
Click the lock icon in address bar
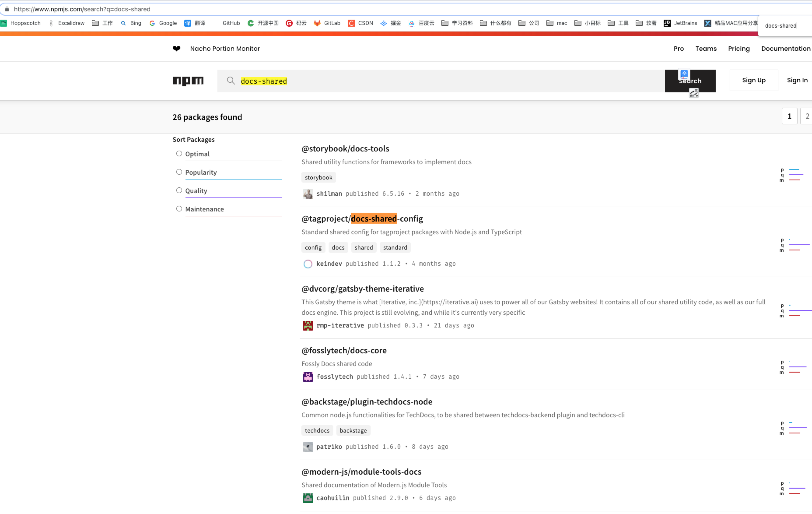click(7, 9)
